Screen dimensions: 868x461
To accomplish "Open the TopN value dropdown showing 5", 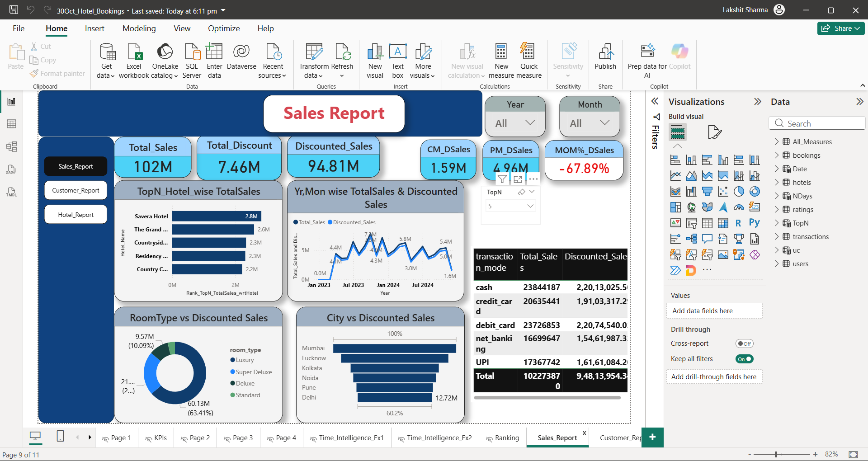I will point(510,206).
